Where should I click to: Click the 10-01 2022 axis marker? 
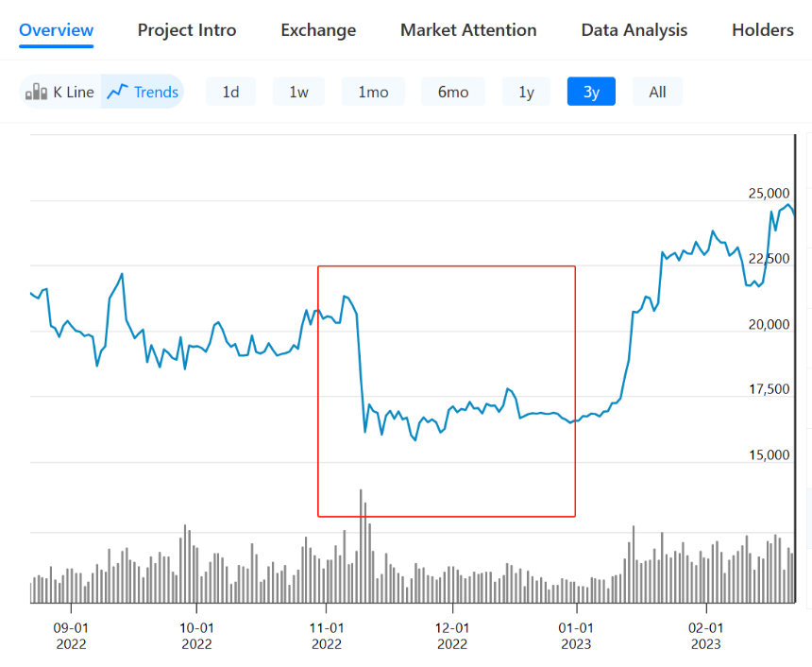click(196, 636)
